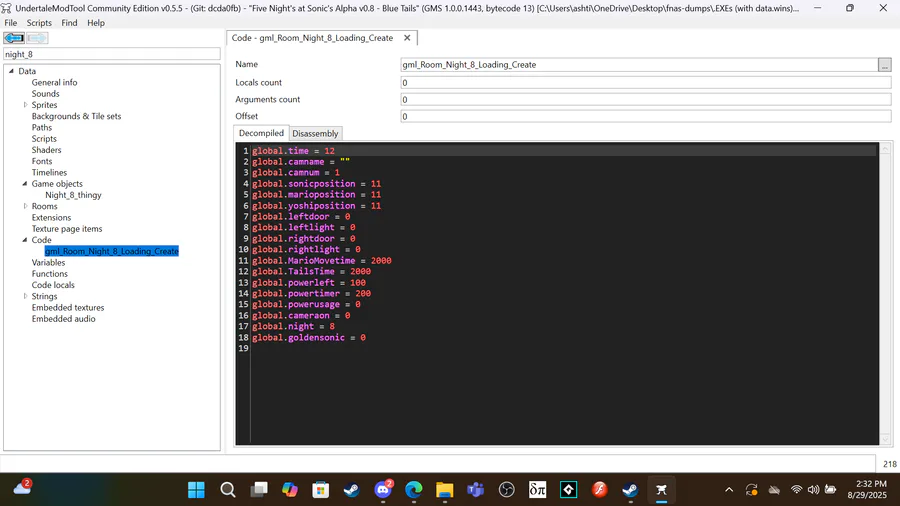The image size is (900, 506).
Task: Select Timelines in the data tree
Action: [49, 172]
